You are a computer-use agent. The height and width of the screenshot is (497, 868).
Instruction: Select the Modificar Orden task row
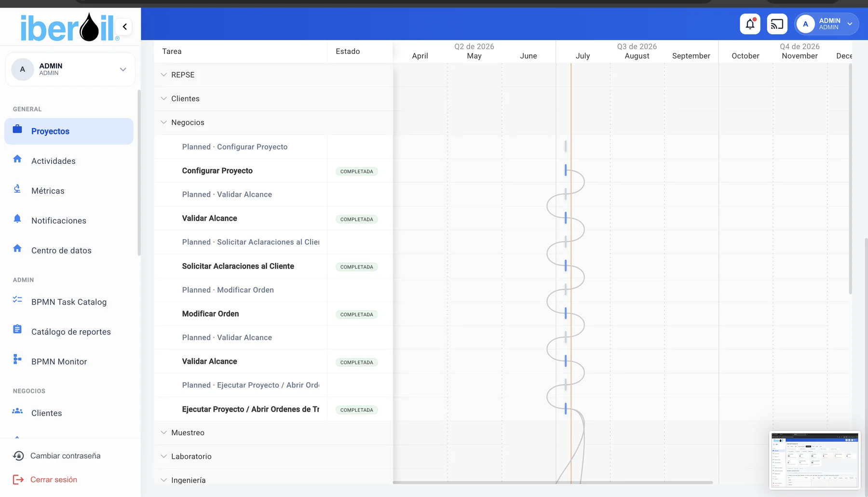tap(273, 314)
